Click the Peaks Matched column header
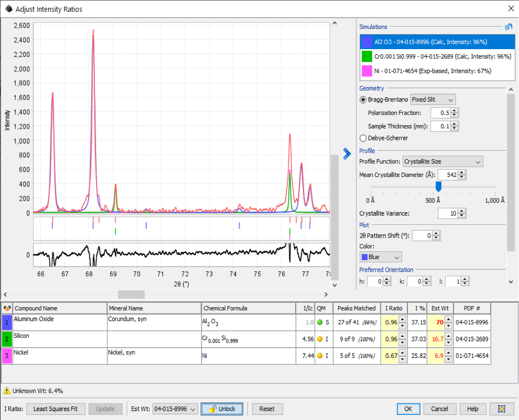This screenshot has width=519, height=420. tap(357, 308)
